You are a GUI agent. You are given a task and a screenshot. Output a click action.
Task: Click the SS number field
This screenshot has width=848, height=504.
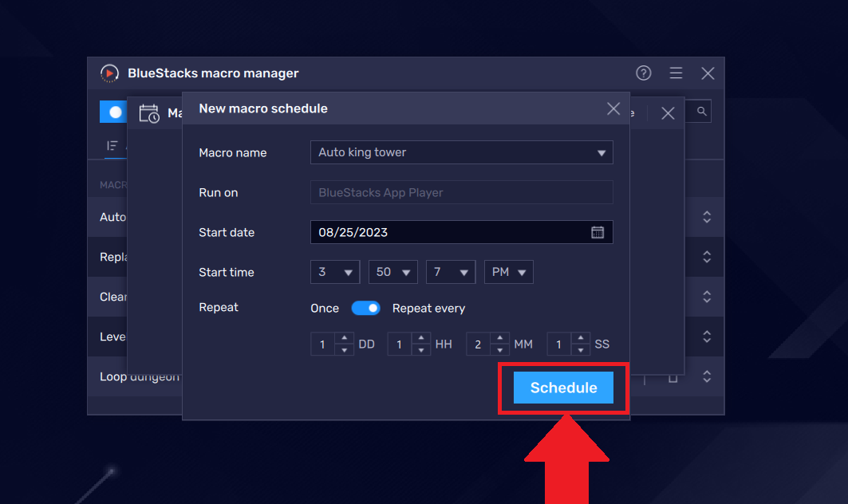point(559,345)
